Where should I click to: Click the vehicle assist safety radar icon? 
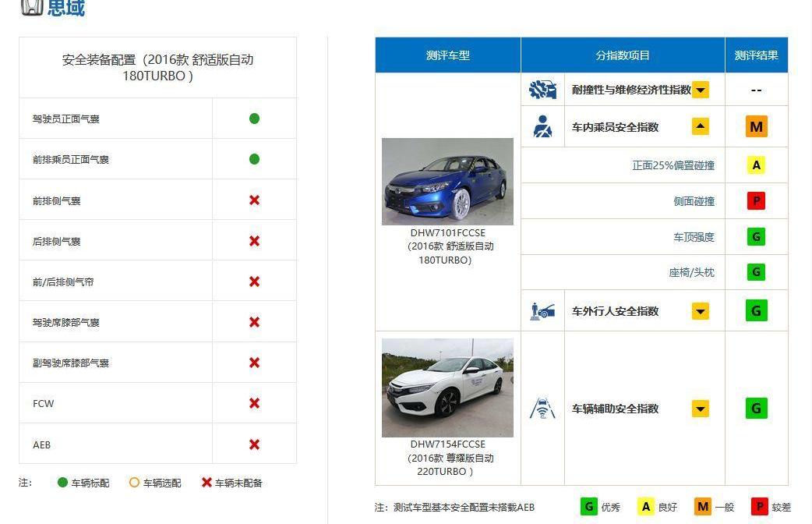[x=542, y=409]
